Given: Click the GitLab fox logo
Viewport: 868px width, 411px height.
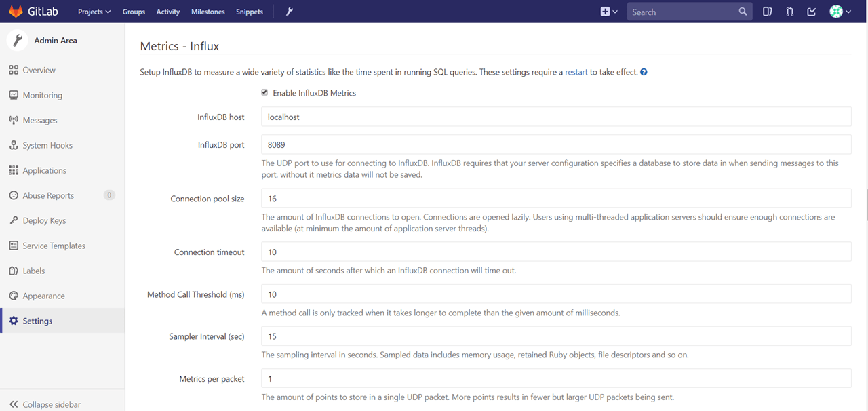Looking at the screenshot, I should pyautogui.click(x=15, y=12).
